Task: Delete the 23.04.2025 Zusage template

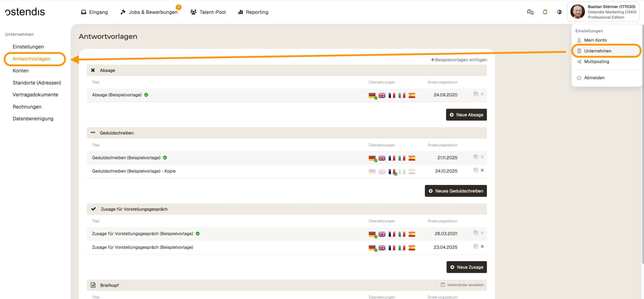Action: (482, 246)
